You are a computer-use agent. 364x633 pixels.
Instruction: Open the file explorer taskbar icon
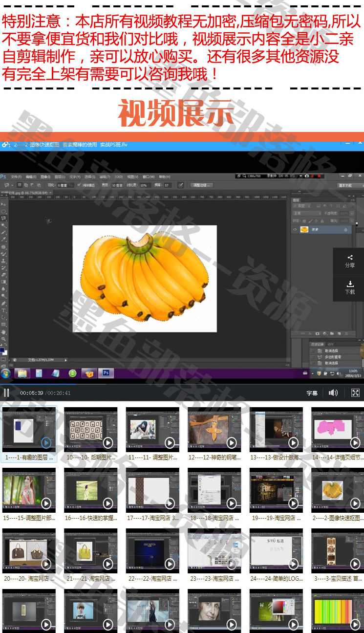pos(22,373)
